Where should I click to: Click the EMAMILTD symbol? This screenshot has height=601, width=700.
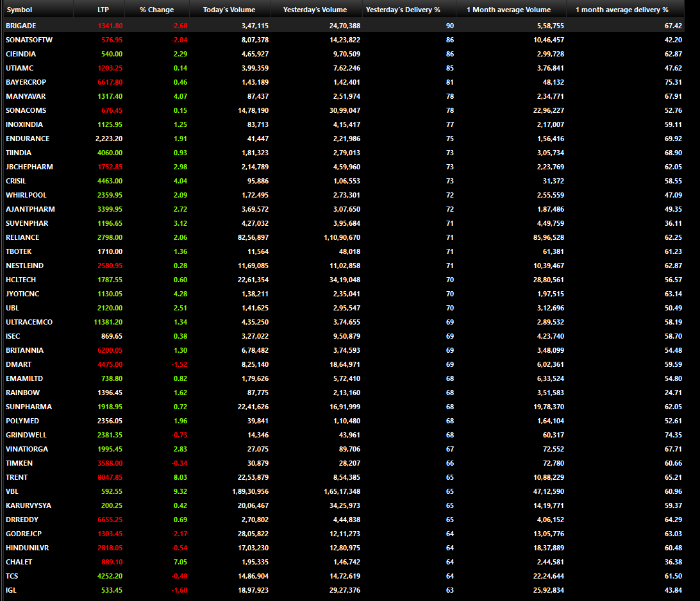[24, 378]
